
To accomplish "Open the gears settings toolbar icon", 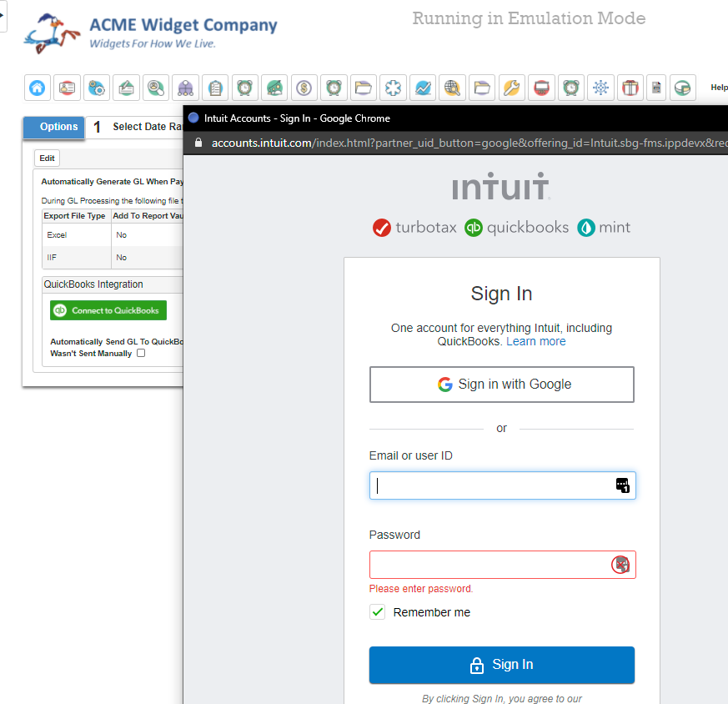I will click(97, 88).
